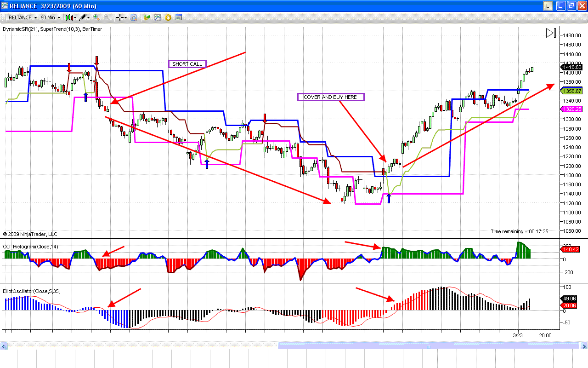Click the 1480.00 price axis label
This screenshot has height=368, width=588.
572,35
